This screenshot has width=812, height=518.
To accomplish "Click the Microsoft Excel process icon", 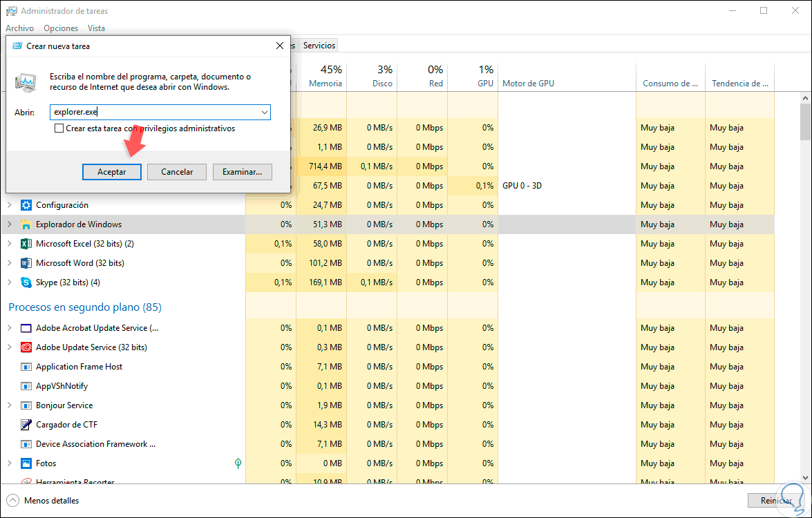I will (x=26, y=244).
